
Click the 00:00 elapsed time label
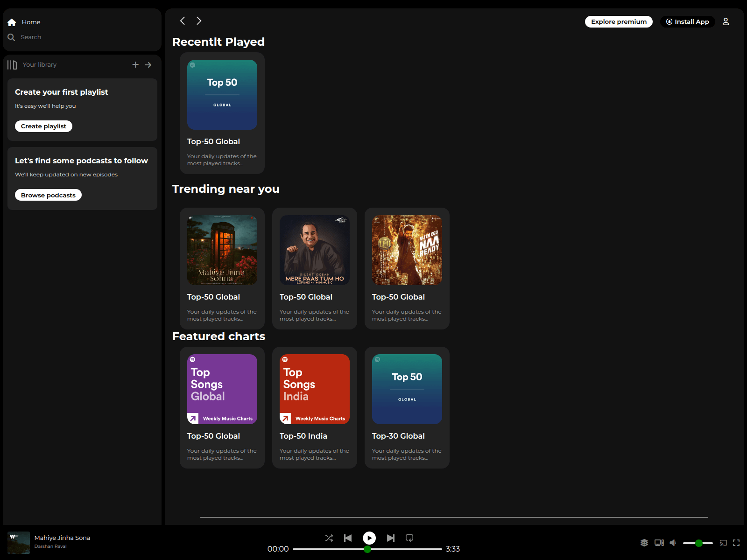click(278, 549)
